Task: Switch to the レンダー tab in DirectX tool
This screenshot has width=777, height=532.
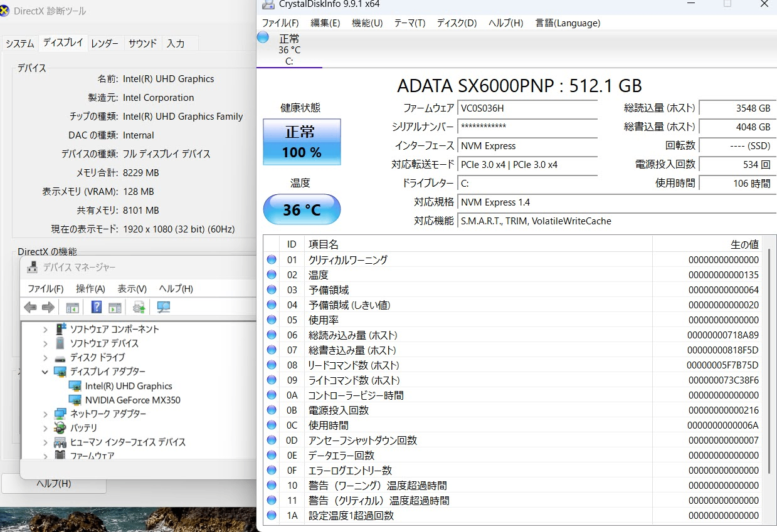Action: [105, 43]
